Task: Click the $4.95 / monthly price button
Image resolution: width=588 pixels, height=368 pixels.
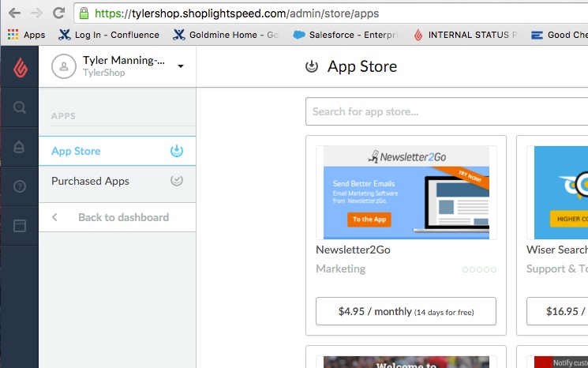Action: [406, 311]
